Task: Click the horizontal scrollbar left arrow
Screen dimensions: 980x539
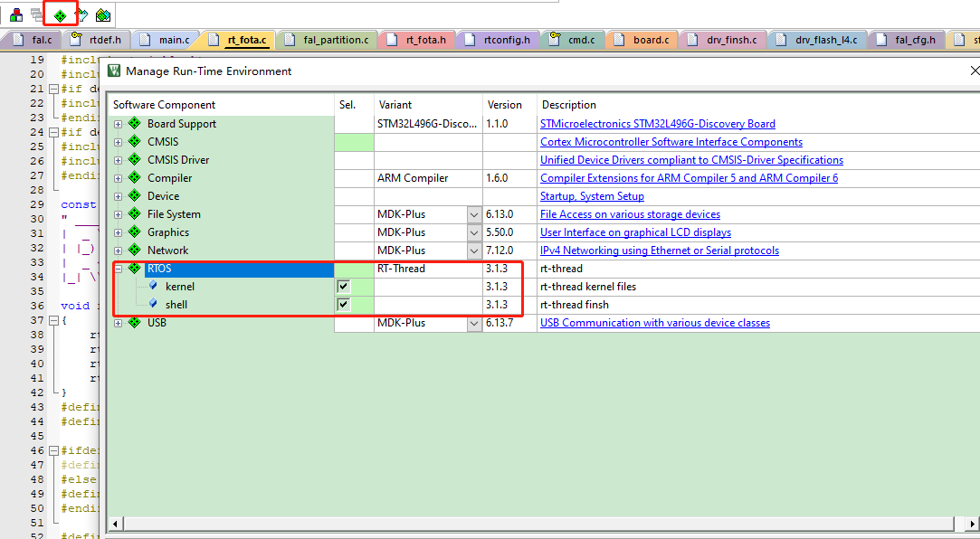Action: coord(116,523)
